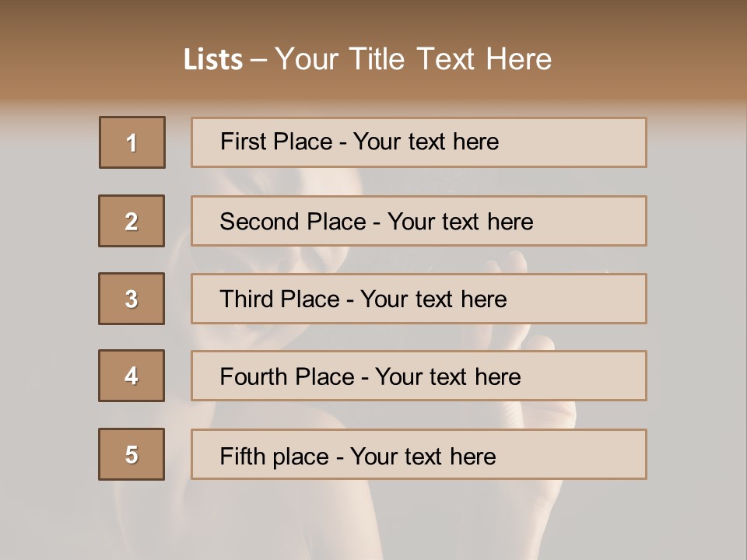Select the number 2 box
Image resolution: width=747 pixels, height=560 pixels.
(x=132, y=221)
